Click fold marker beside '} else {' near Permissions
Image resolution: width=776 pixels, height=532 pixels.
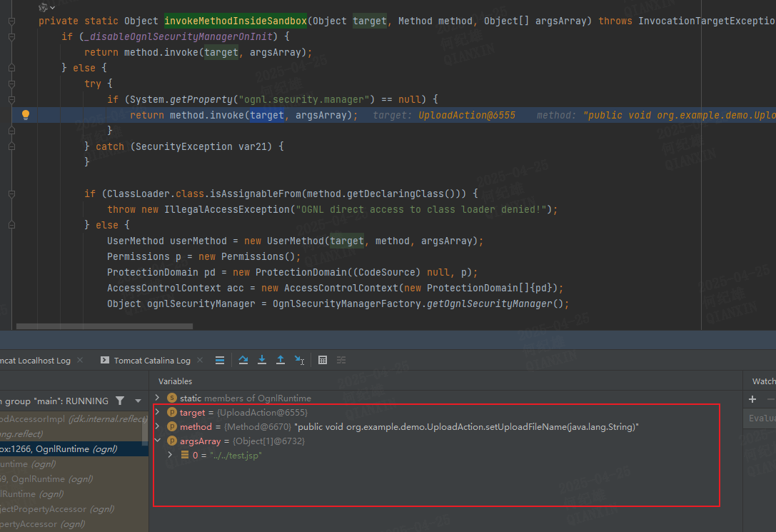(x=12, y=225)
